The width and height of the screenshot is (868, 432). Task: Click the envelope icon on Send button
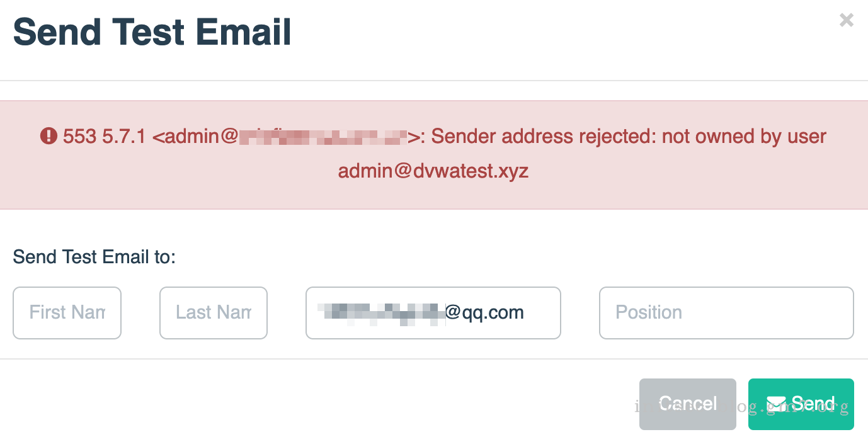(776, 404)
